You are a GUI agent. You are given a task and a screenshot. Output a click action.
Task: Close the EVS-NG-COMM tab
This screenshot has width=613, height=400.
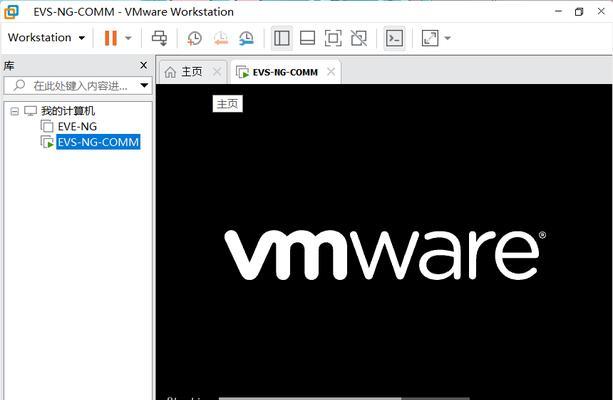tap(331, 72)
